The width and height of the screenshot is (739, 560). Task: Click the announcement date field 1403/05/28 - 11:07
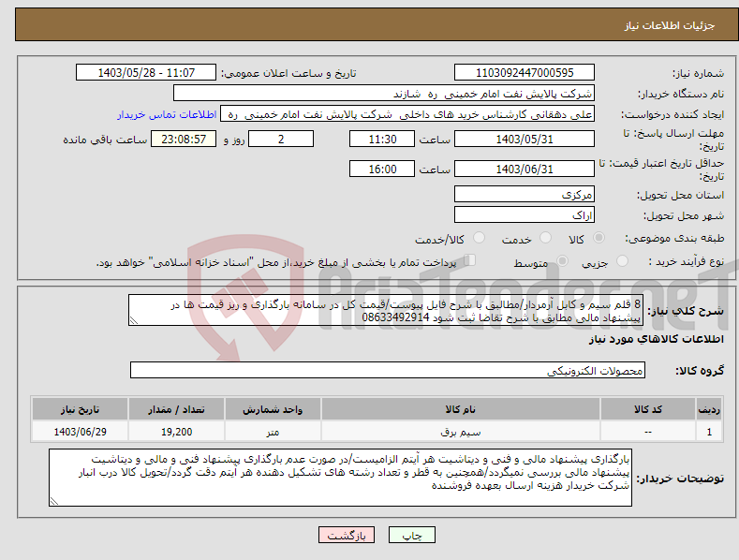[x=146, y=73]
